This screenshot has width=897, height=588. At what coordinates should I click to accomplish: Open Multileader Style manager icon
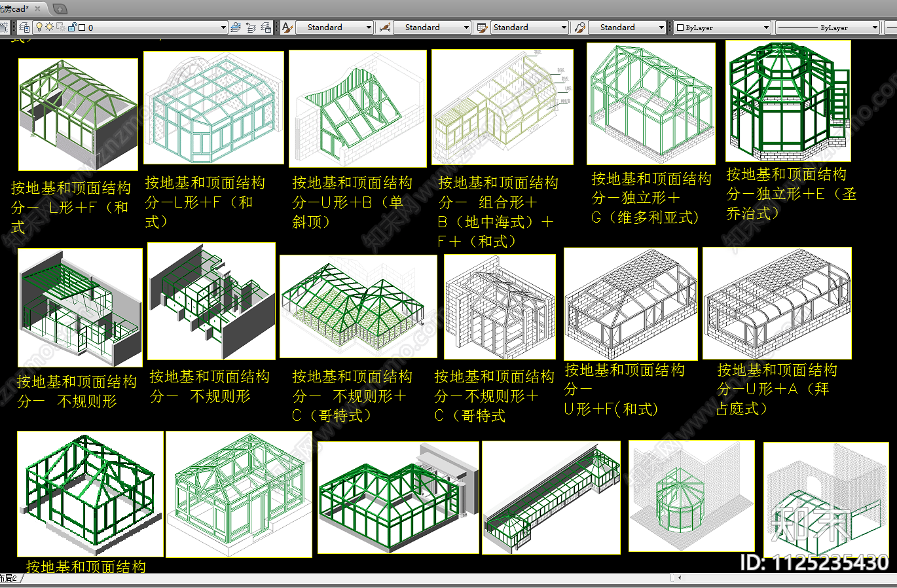579,28
